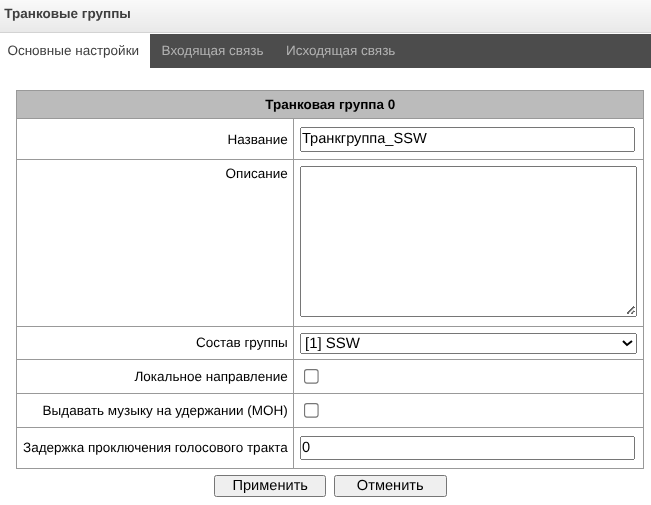Click the Название field containing Транкгруппа_SSW
The height and width of the screenshot is (505, 651).
(467, 139)
